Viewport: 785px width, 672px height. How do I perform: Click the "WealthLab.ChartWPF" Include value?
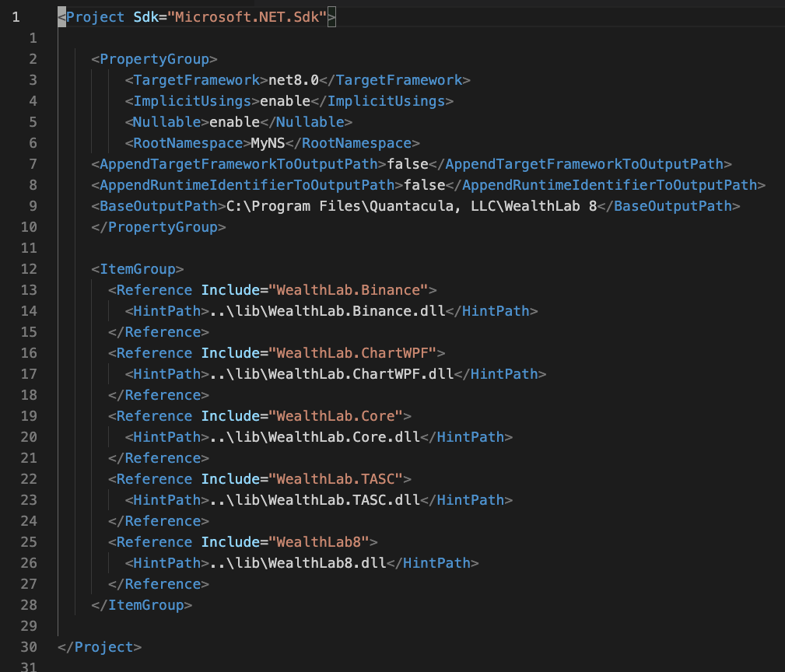pyautogui.click(x=352, y=353)
